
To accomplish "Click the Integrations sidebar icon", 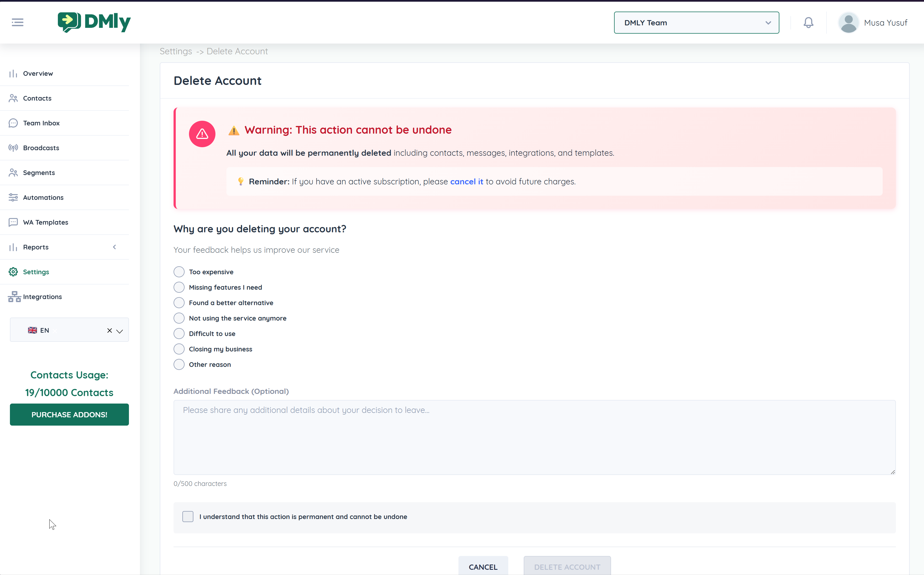I will [14, 297].
